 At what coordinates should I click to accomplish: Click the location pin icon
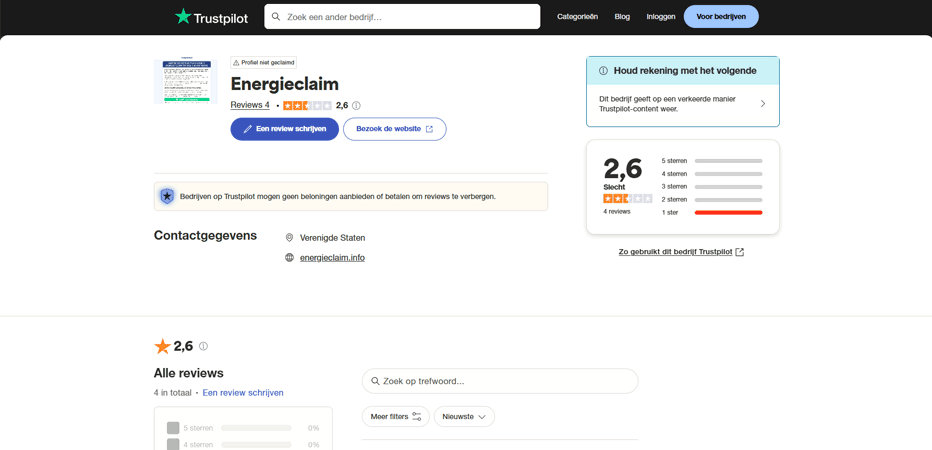click(x=289, y=238)
